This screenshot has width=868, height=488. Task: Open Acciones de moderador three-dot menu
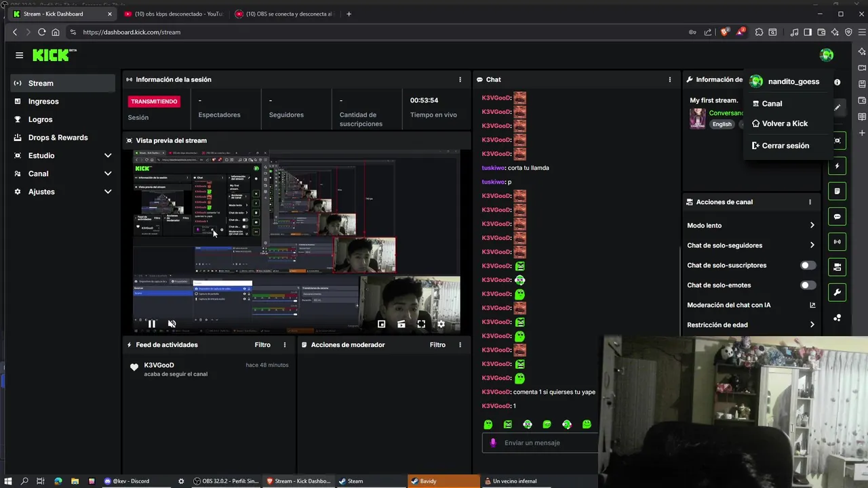coord(460,345)
